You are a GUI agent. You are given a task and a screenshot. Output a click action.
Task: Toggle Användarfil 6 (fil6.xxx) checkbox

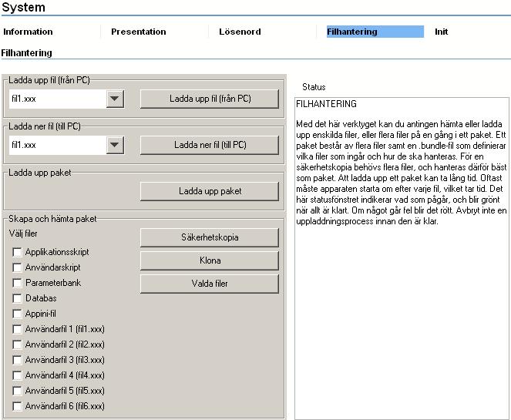(x=17, y=406)
